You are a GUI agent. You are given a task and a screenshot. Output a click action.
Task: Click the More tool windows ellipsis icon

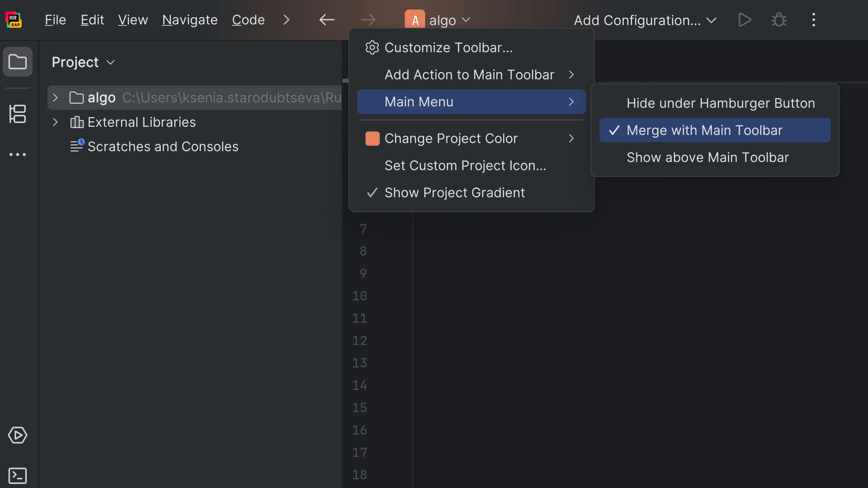[18, 155]
